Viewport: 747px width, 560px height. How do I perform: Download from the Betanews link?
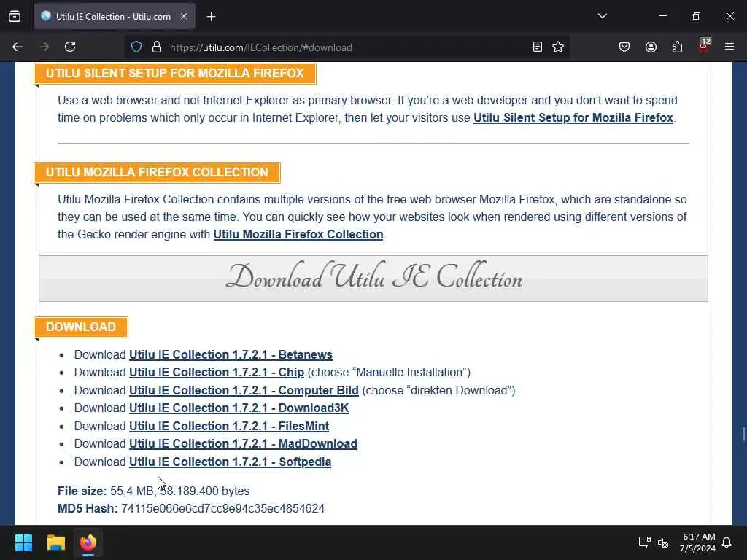coord(231,355)
